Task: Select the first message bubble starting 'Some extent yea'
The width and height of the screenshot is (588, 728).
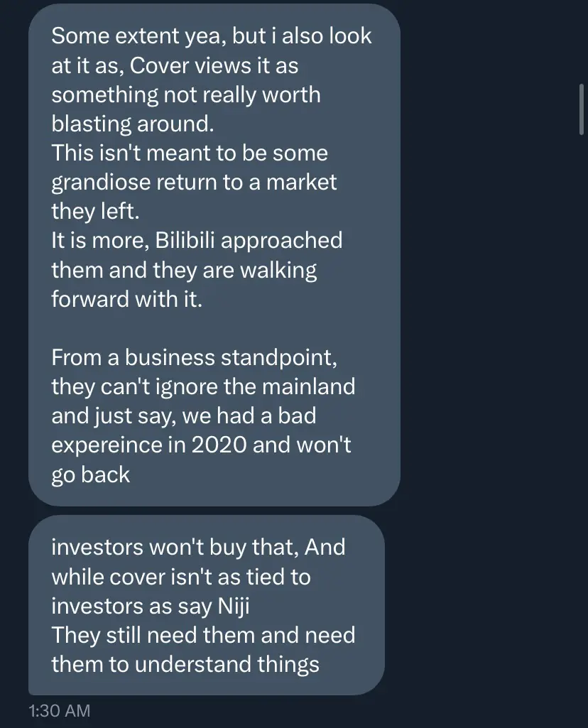Action: (x=214, y=255)
